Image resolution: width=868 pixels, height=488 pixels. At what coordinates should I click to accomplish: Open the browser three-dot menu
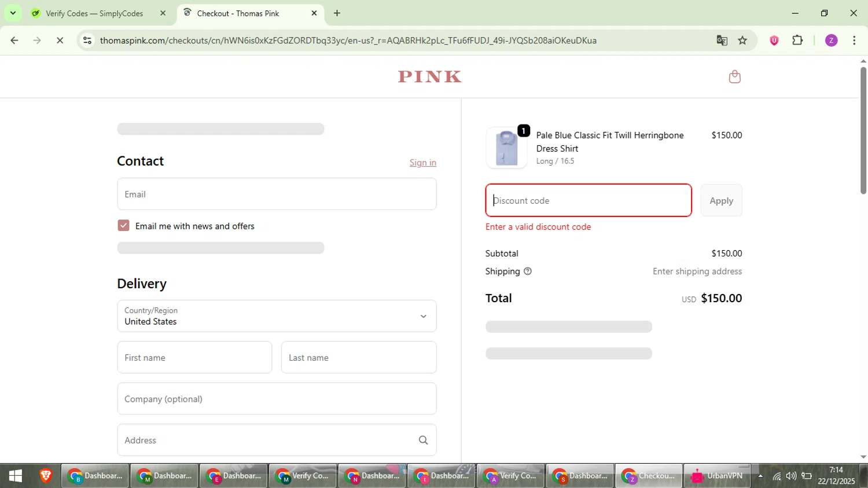point(854,41)
